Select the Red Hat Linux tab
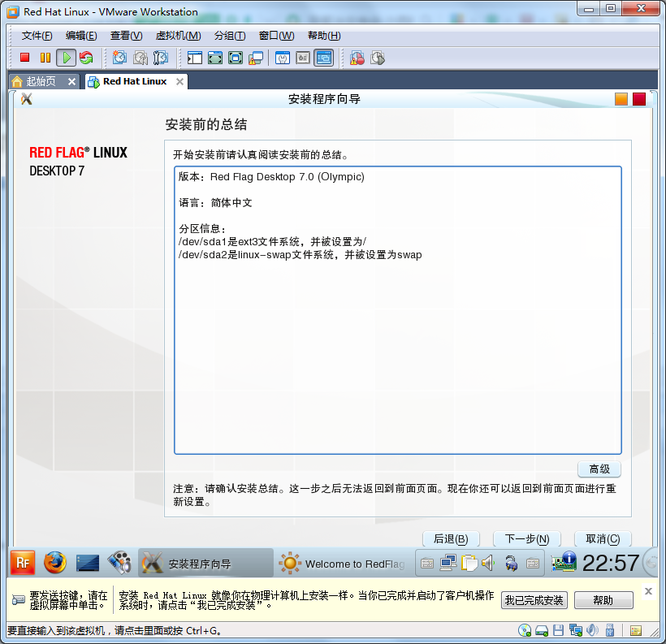 pos(135,81)
